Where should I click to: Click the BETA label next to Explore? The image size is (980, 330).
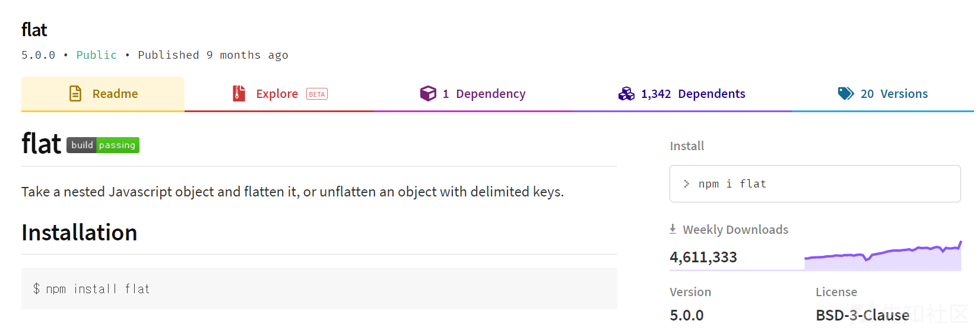coord(317,94)
